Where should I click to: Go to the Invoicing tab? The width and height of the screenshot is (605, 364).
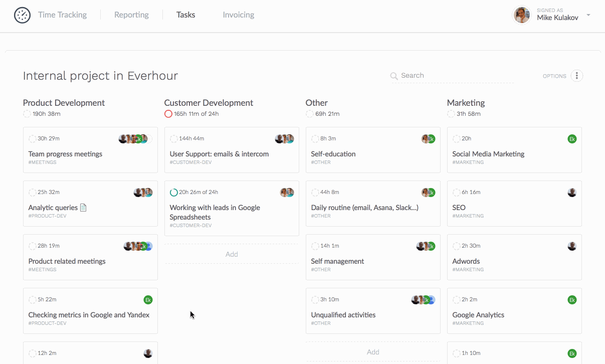click(239, 15)
